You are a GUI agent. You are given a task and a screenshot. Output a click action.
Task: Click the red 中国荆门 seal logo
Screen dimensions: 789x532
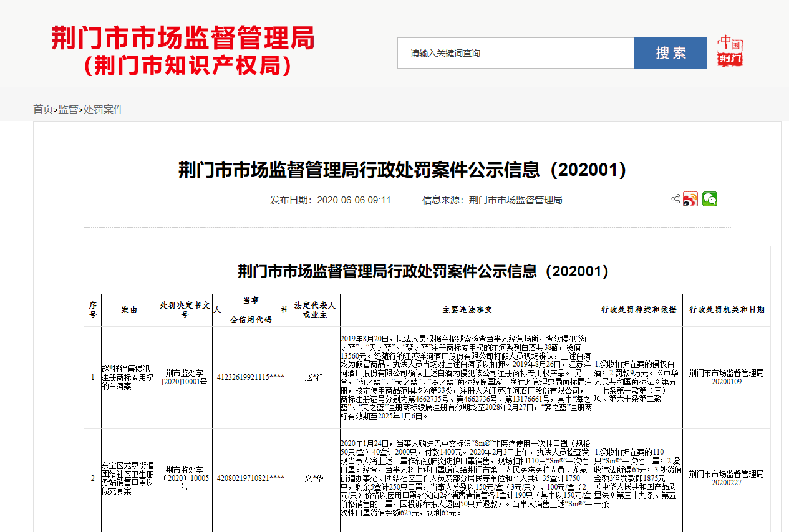[730, 52]
